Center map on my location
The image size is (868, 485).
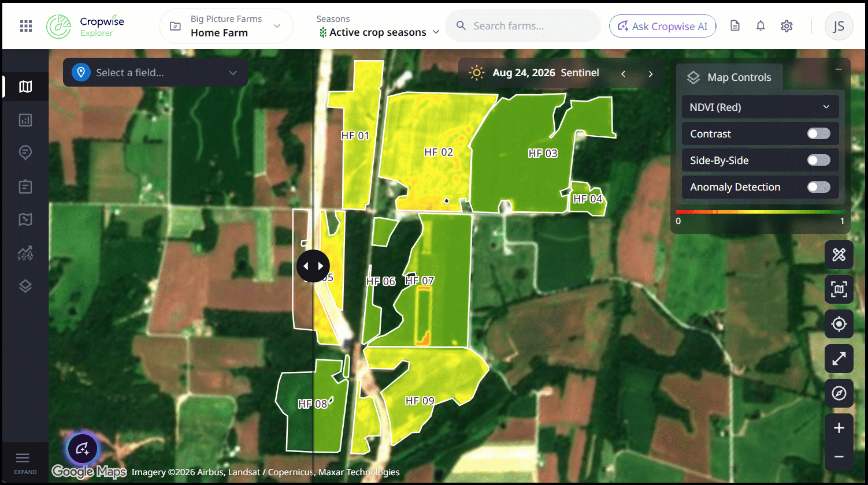[839, 324]
